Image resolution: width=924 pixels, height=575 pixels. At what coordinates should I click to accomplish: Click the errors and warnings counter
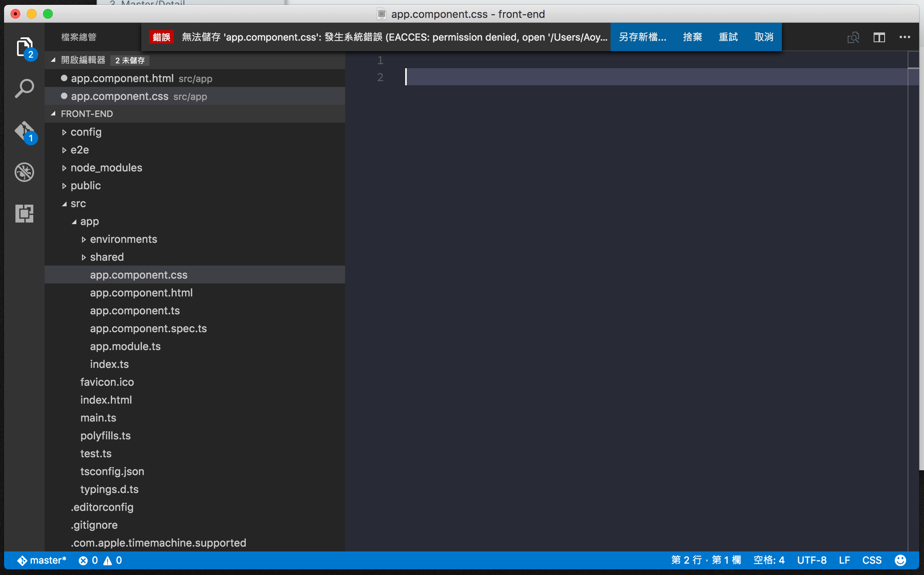pyautogui.click(x=100, y=560)
